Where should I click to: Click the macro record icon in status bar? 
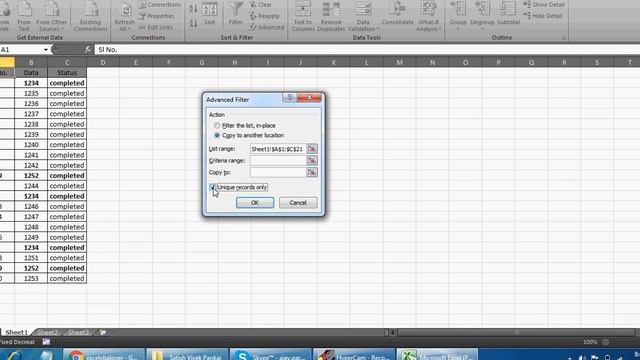click(46, 342)
